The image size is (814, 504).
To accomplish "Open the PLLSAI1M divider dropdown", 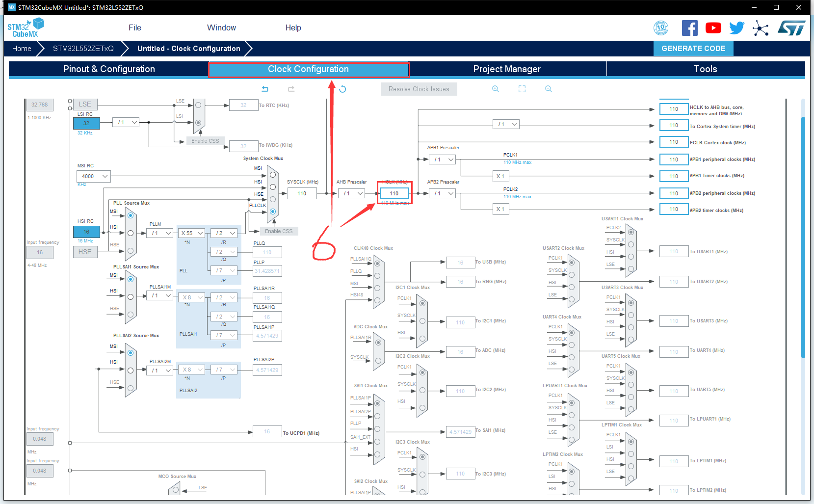I will 159,295.
